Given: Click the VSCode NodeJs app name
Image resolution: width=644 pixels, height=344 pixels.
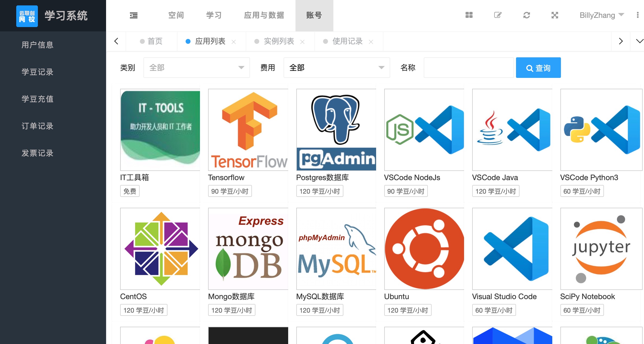Looking at the screenshot, I should 412,177.
